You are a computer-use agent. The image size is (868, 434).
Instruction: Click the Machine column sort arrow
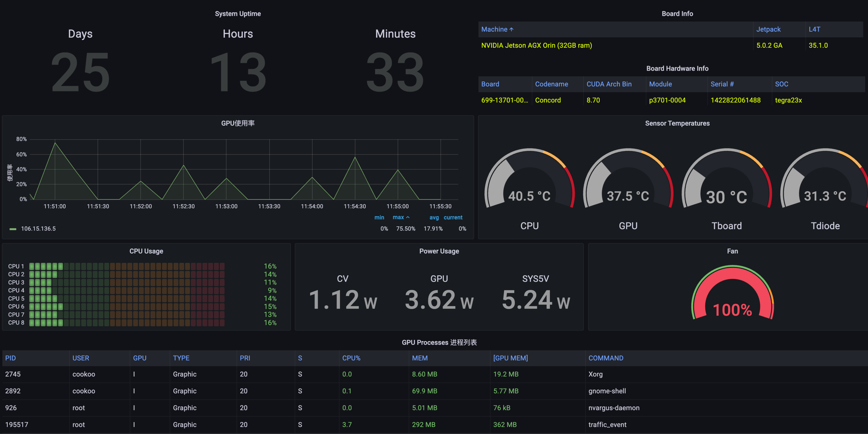(511, 29)
